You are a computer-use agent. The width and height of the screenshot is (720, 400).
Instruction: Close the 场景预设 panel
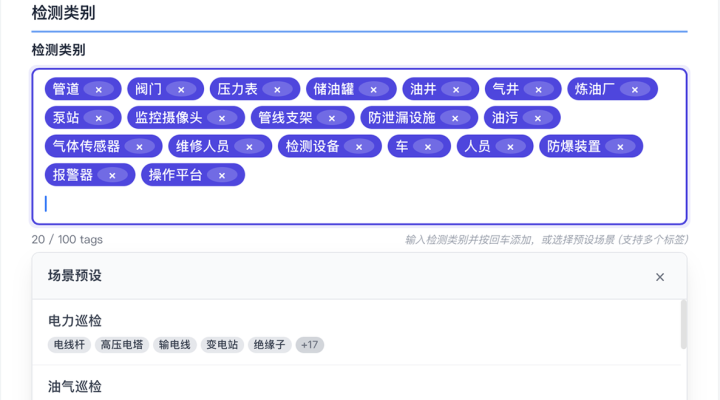[x=660, y=277]
